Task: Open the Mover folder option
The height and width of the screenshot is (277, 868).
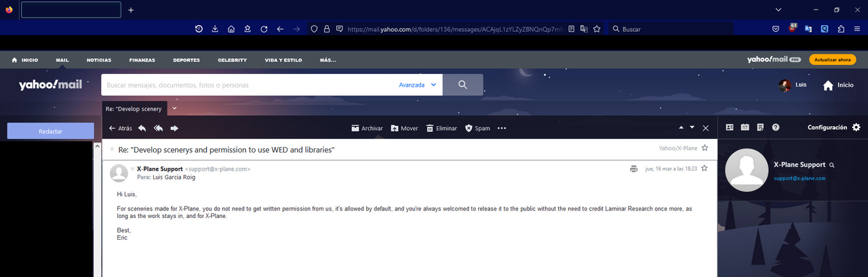Action: pyautogui.click(x=404, y=128)
